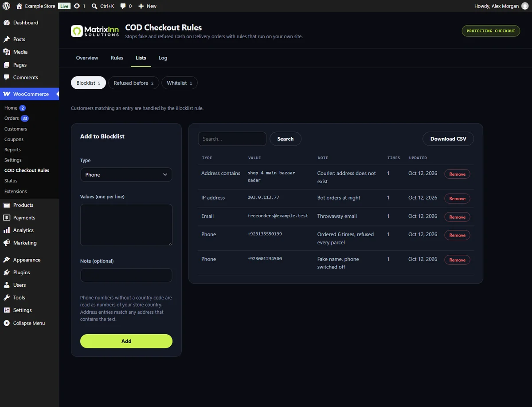Click the Appearance brush icon
This screenshot has width=532, height=407.
(x=7, y=260)
